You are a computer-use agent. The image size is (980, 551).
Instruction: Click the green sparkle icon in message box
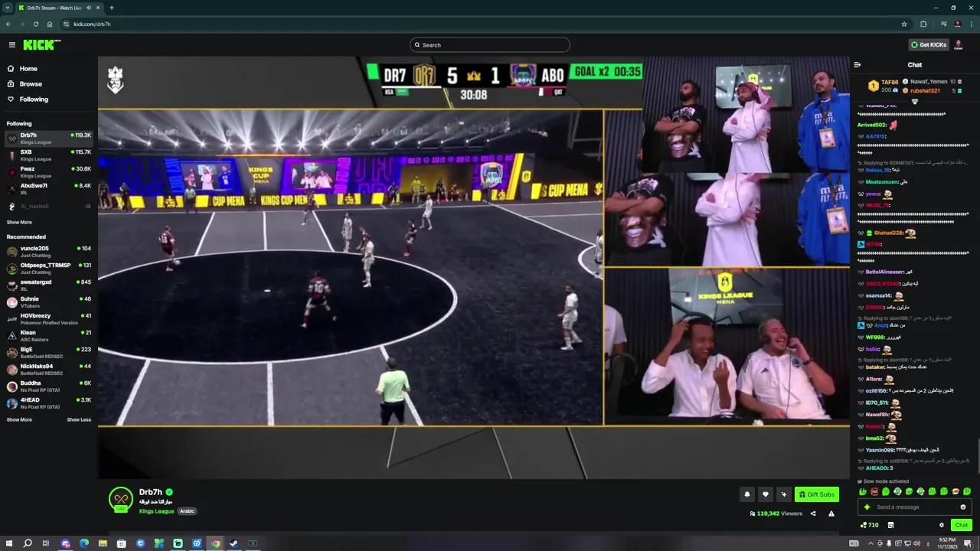(x=867, y=507)
